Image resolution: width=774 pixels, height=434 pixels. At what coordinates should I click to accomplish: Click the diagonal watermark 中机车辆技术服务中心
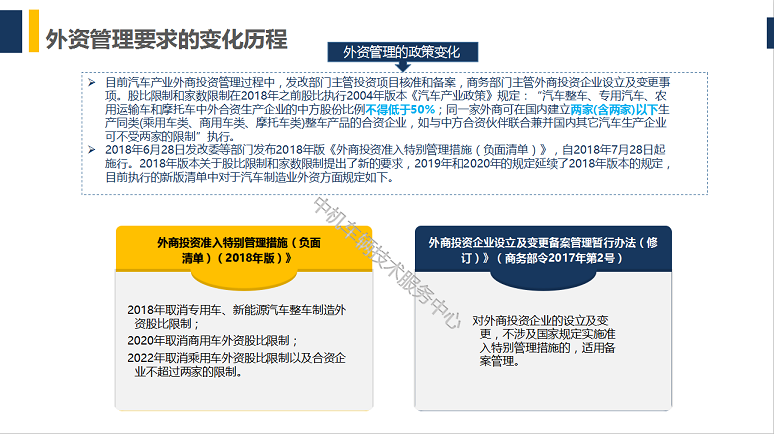pos(384,264)
